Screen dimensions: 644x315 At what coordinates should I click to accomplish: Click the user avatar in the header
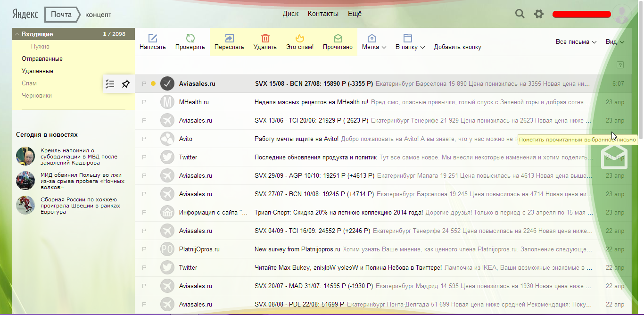coord(622,14)
